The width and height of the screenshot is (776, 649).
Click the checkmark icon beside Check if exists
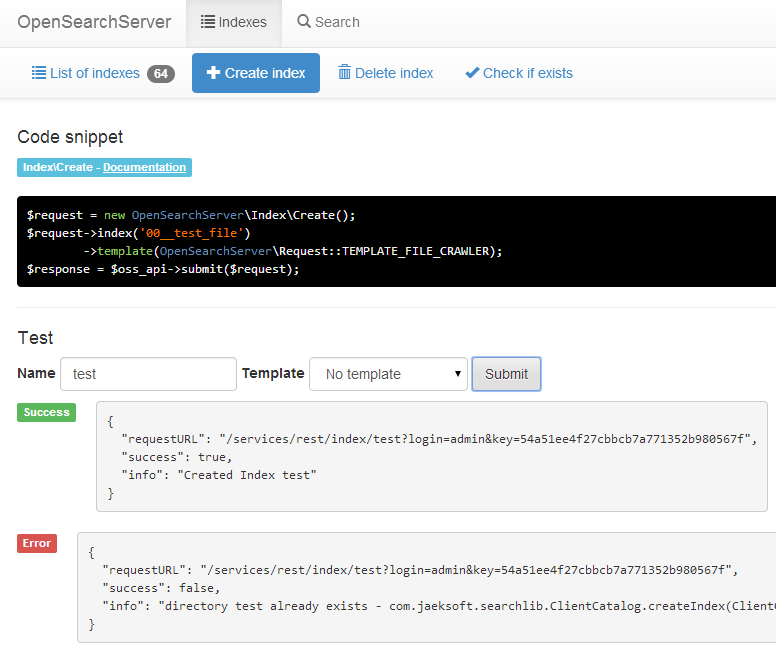(x=472, y=73)
